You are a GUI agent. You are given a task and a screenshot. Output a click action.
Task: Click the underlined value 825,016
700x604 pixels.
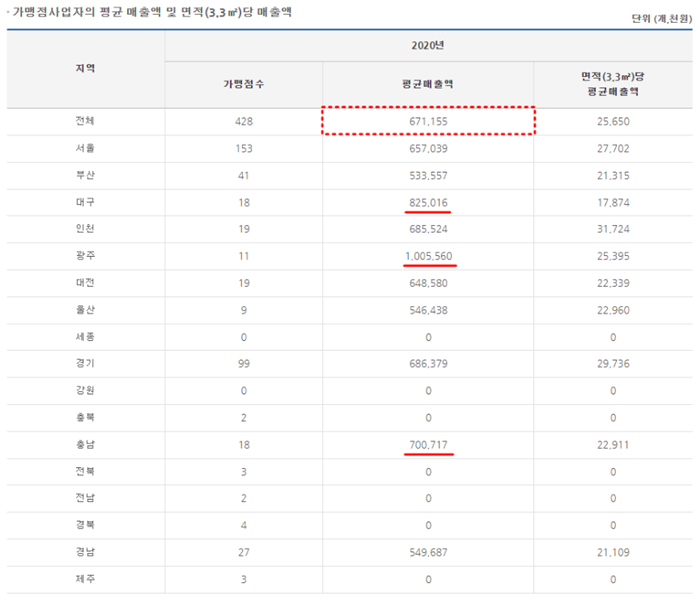[x=428, y=203]
